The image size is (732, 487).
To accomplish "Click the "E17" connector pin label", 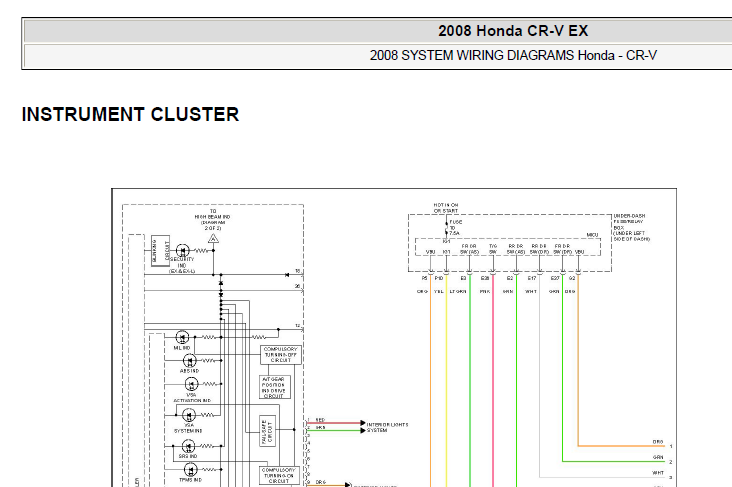I will pos(532,278).
